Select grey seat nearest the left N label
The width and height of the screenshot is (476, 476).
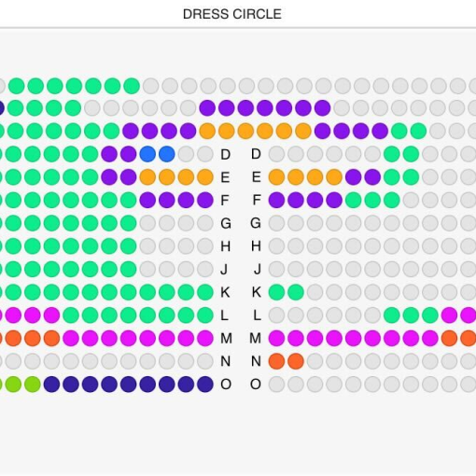(x=205, y=361)
